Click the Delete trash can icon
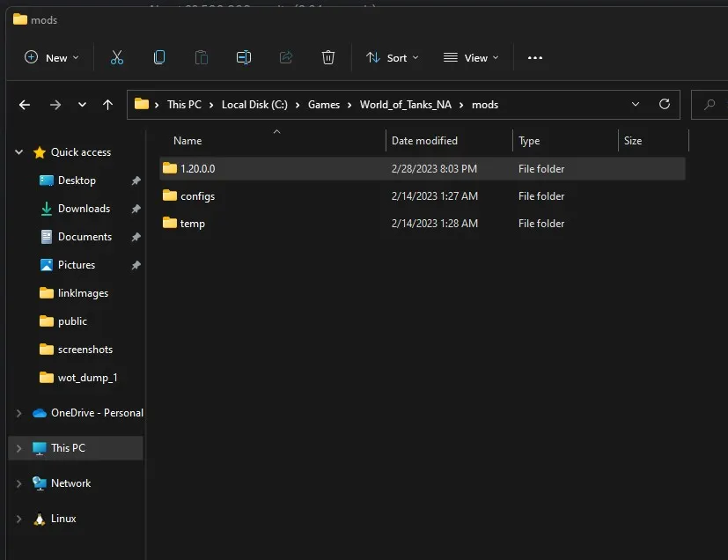The width and height of the screenshot is (728, 560). click(328, 57)
